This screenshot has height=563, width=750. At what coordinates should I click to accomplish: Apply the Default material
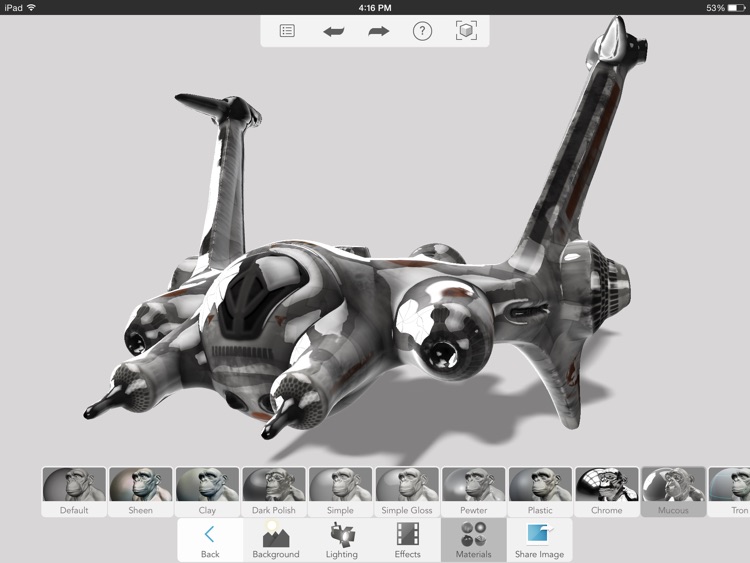click(x=74, y=491)
